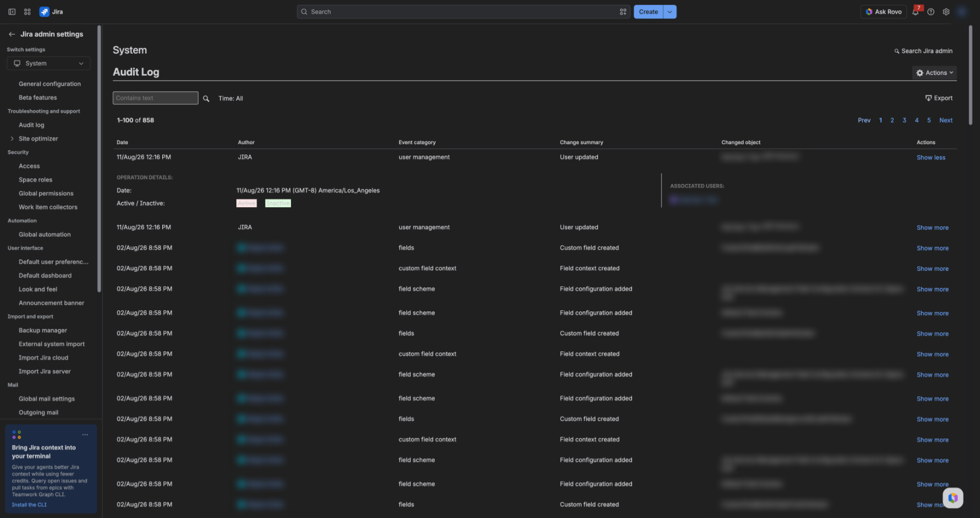Open the banner's three-dots menu
This screenshot has width=980, height=518.
tap(85, 435)
